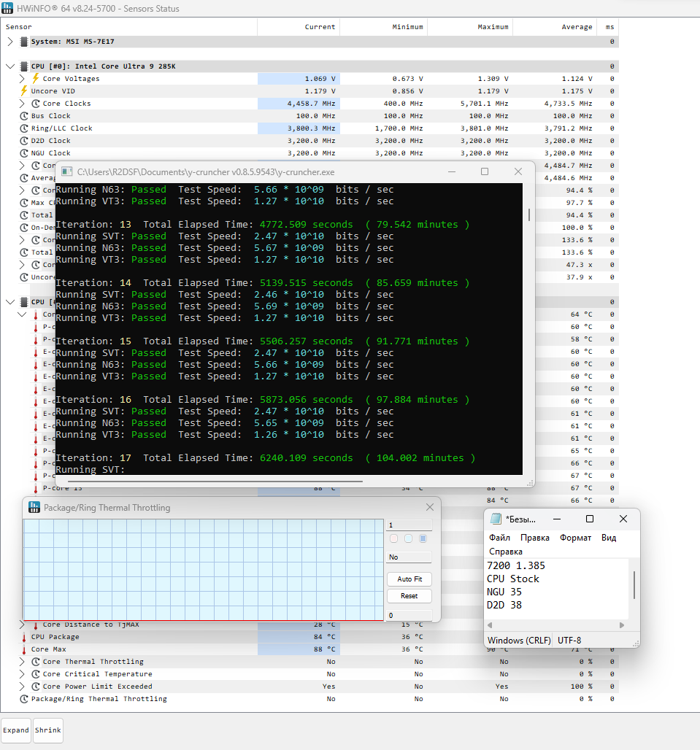This screenshot has width=700, height=750.
Task: Click the graph maximum value field showing 1
Action: 409,525
